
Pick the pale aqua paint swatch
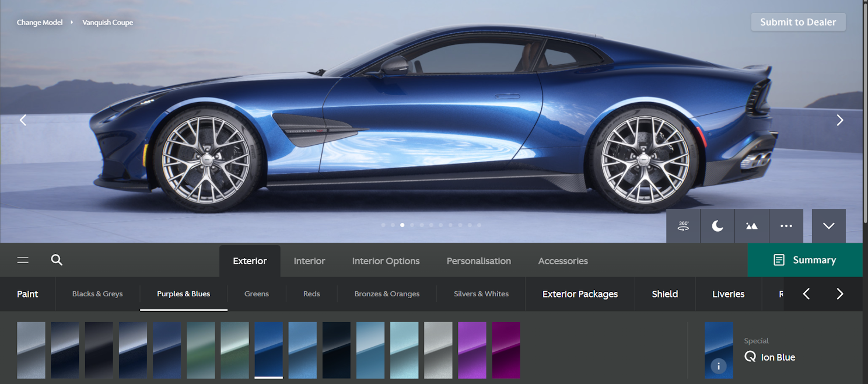(404, 350)
